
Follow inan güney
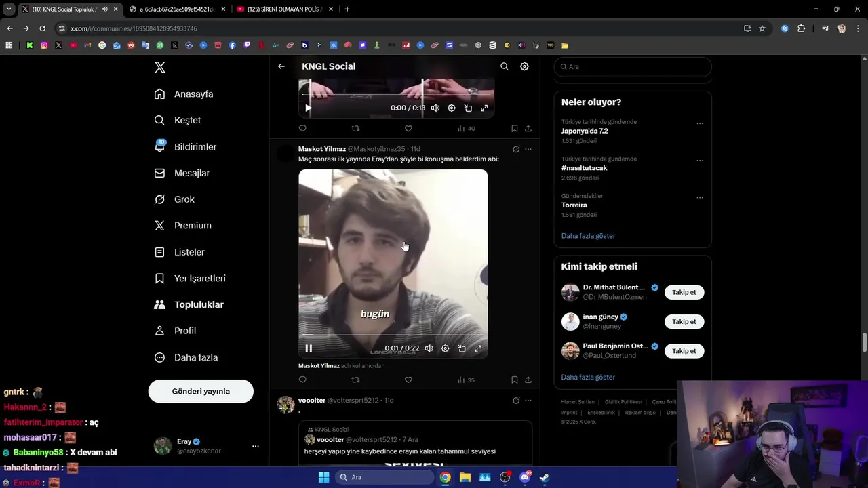coord(684,321)
